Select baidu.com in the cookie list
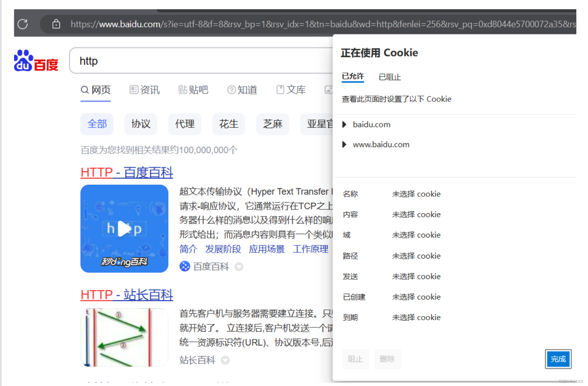Viewport: 588px width, 386px height. (371, 124)
